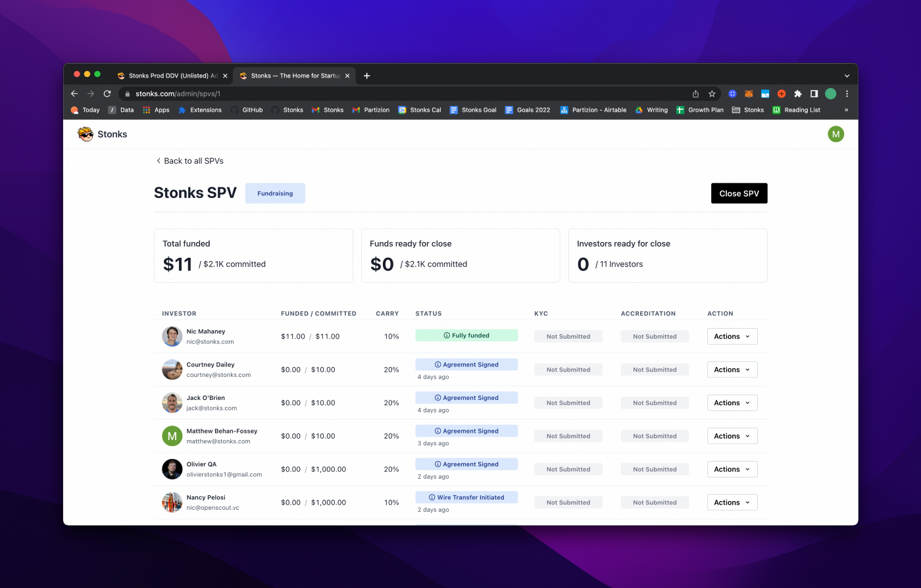Click the address bar URL field
Image resolution: width=921 pixels, height=588 pixels.
tap(408, 94)
